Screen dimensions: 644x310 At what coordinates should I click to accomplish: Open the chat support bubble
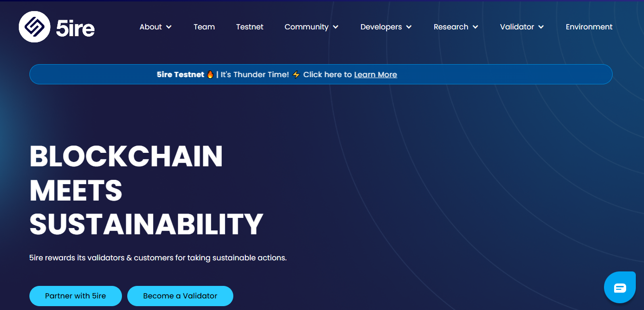[619, 288]
